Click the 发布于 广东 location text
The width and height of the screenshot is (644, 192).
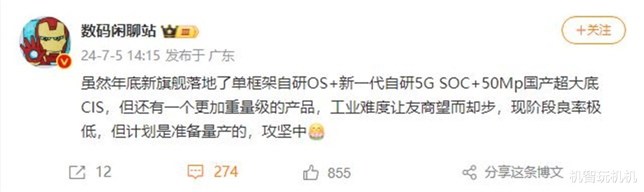click(200, 55)
